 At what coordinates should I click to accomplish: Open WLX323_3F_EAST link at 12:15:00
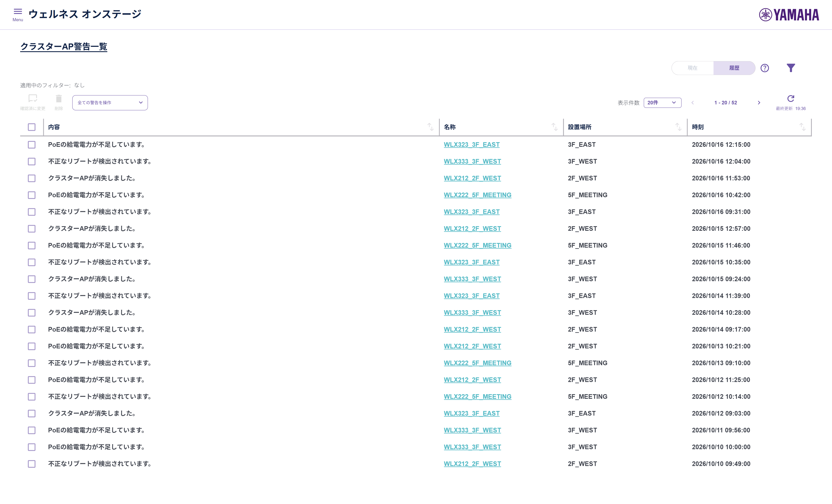pyautogui.click(x=471, y=144)
